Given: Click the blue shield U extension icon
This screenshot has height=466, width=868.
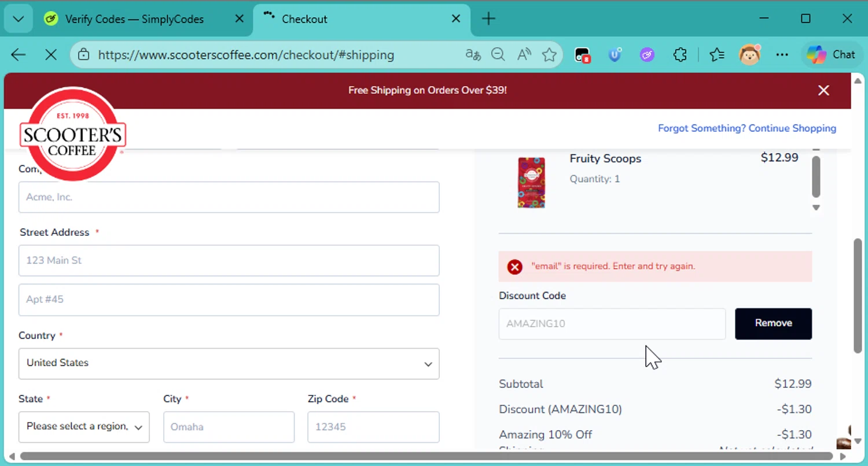Looking at the screenshot, I should pyautogui.click(x=615, y=55).
